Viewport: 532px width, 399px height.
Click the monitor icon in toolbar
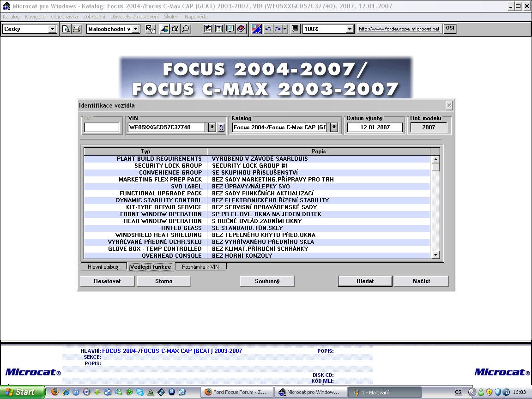pos(230,29)
